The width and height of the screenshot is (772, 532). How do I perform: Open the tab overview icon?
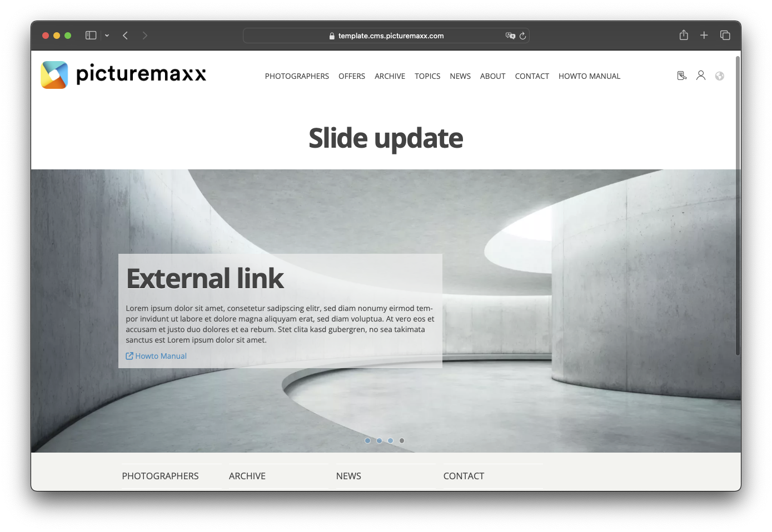(725, 35)
